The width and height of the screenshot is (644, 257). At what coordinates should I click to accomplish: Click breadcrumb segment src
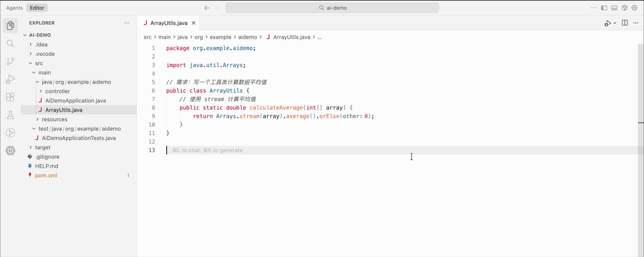coord(147,37)
